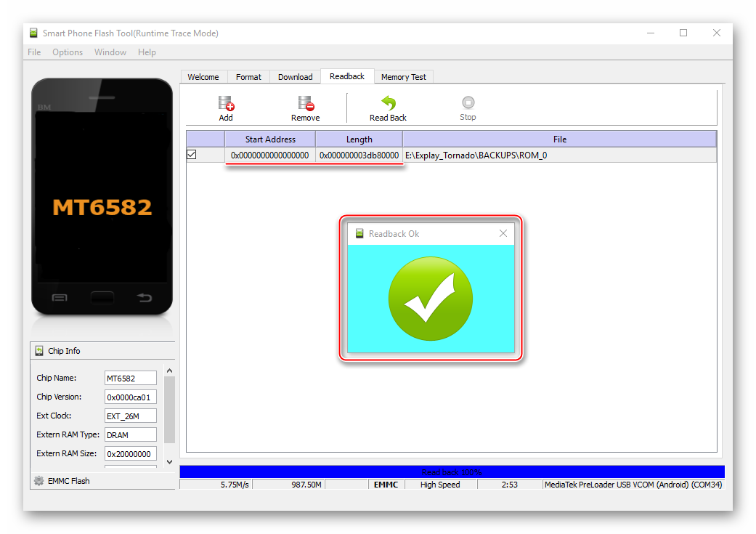The width and height of the screenshot is (756, 534).
Task: Minimize the Smart Phone Flash Tool window
Action: coord(651,33)
